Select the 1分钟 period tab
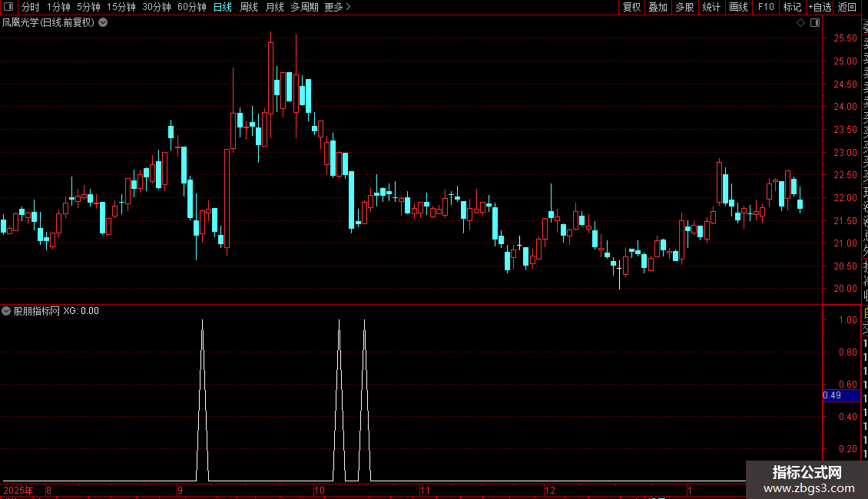 [58, 7]
